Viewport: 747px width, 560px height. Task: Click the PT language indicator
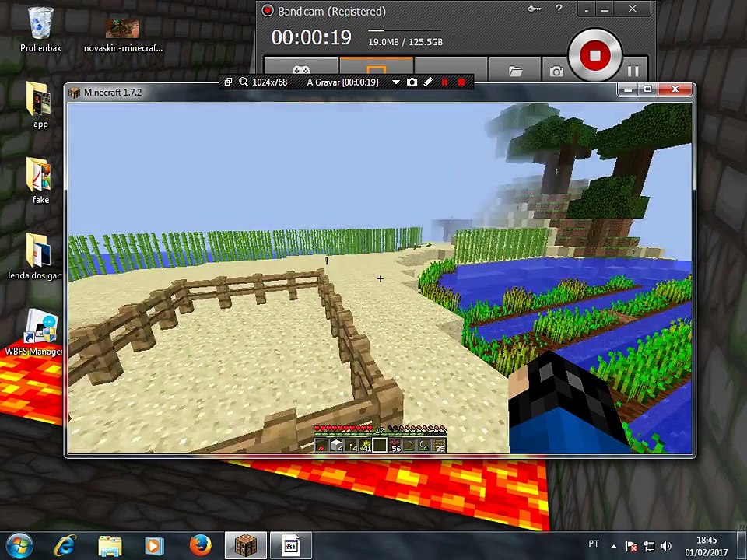pos(593,544)
